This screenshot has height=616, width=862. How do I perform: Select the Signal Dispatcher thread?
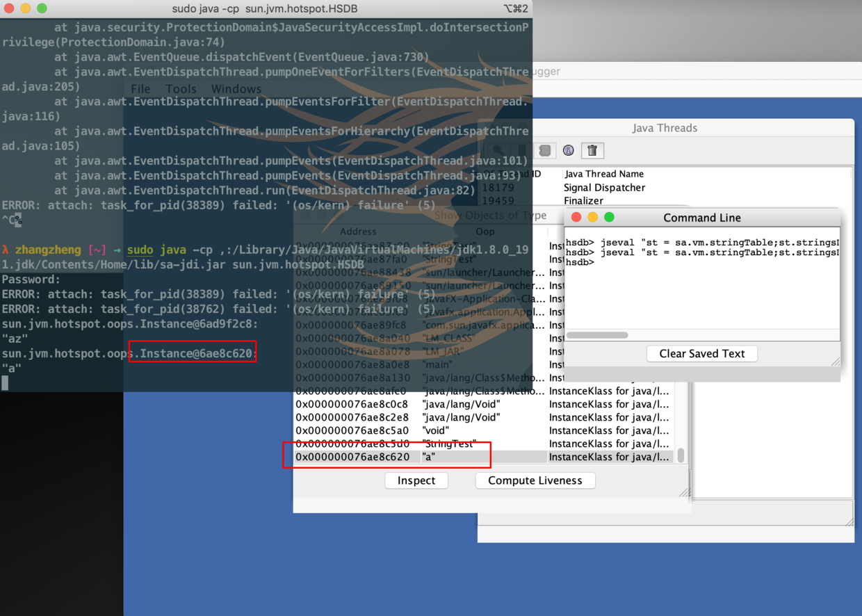(604, 188)
